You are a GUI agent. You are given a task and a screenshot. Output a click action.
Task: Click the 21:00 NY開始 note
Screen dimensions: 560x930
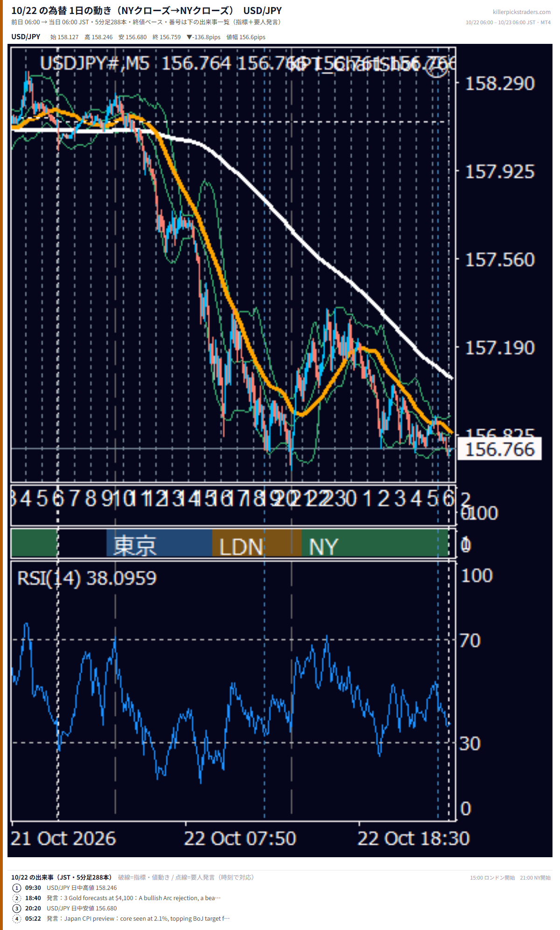point(535,878)
